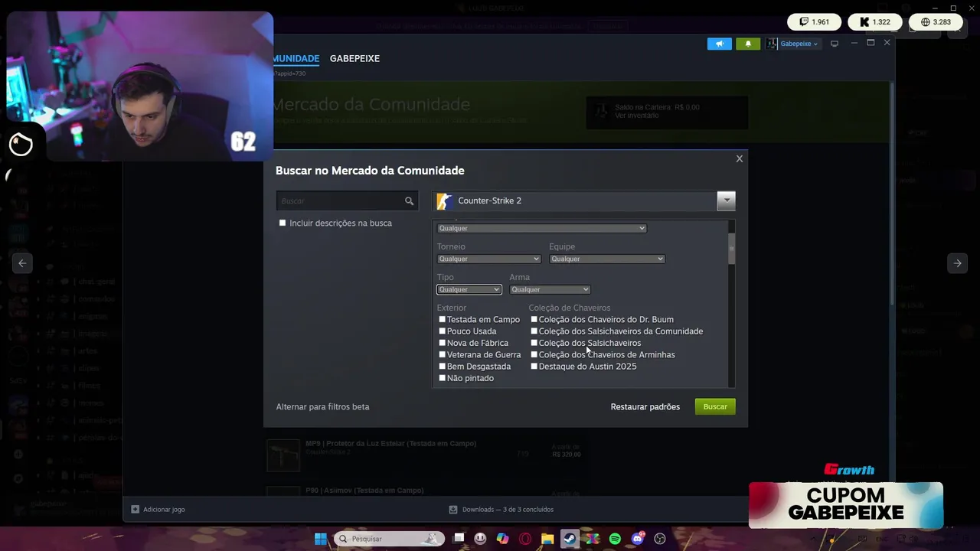Open the GABEPEIXE profile tab
980x551 pixels.
click(354, 58)
